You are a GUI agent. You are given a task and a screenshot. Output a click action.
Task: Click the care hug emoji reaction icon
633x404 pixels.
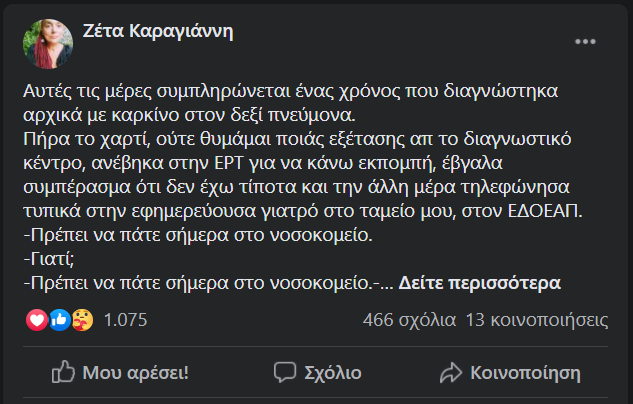pyautogui.click(x=83, y=320)
